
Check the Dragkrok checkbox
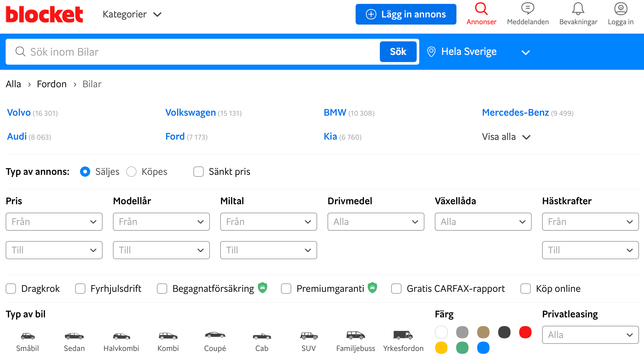(11, 289)
